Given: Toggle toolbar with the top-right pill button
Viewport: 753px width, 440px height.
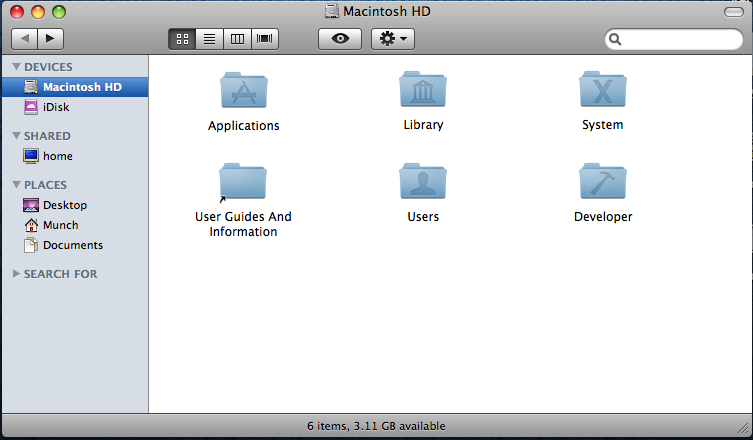Looking at the screenshot, I should pyautogui.click(x=733, y=12).
